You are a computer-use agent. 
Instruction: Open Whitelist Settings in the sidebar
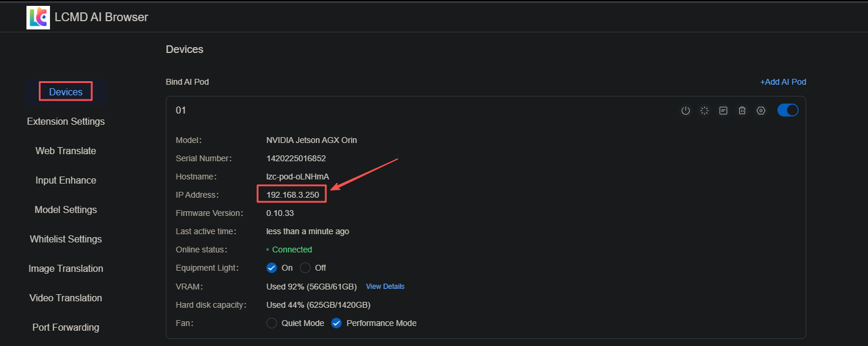click(66, 239)
